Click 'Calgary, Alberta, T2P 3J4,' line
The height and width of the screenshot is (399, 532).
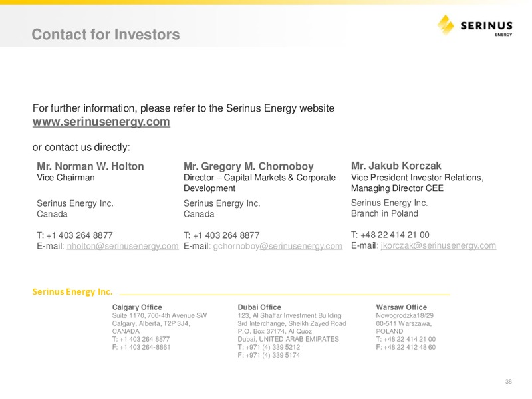click(x=151, y=323)
